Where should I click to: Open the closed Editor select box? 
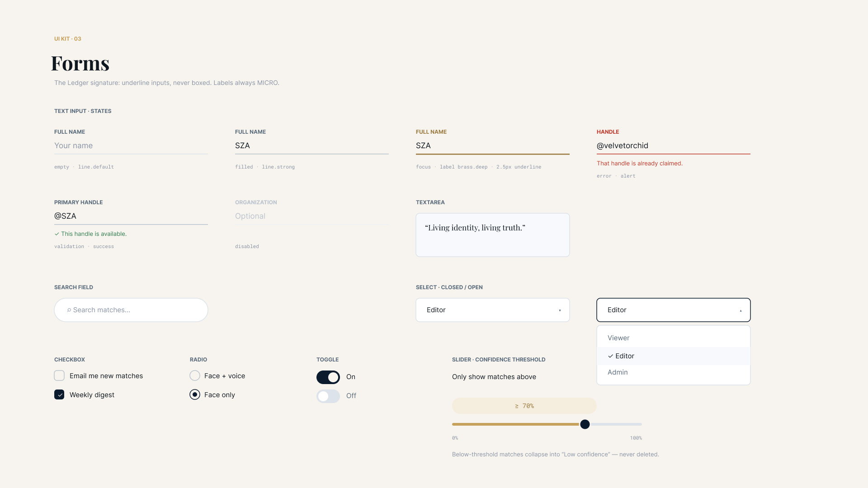tap(493, 310)
